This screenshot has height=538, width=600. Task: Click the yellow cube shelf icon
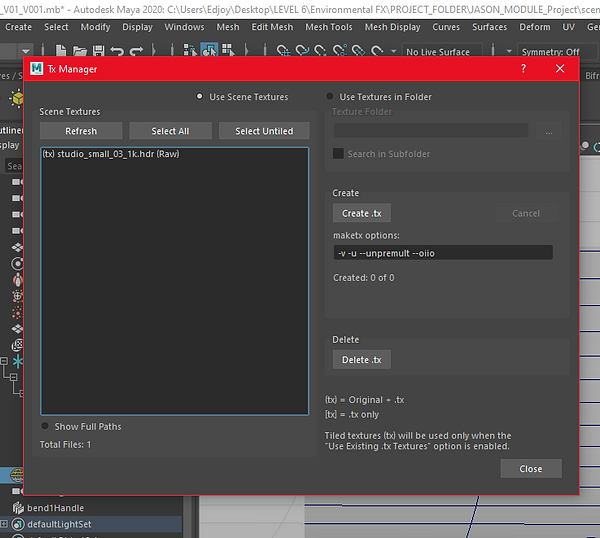click(17, 98)
